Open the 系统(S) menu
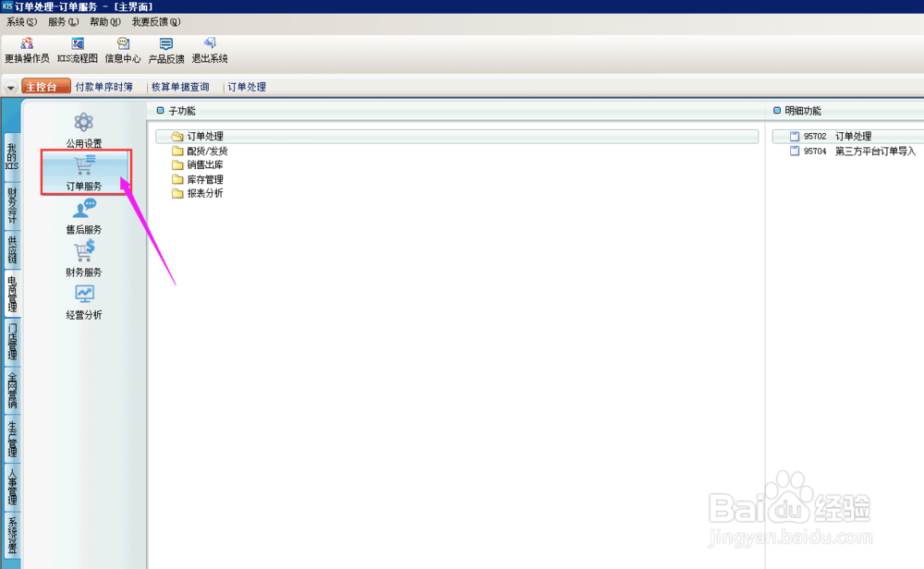This screenshot has height=569, width=924. pyautogui.click(x=22, y=22)
